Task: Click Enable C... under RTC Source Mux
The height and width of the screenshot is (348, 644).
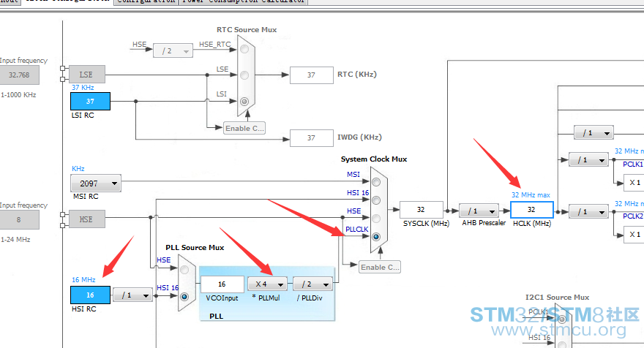Action: tap(244, 128)
